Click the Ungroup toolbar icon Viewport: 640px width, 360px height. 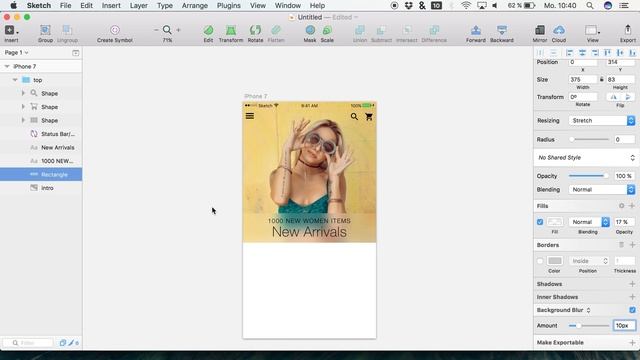point(67,33)
